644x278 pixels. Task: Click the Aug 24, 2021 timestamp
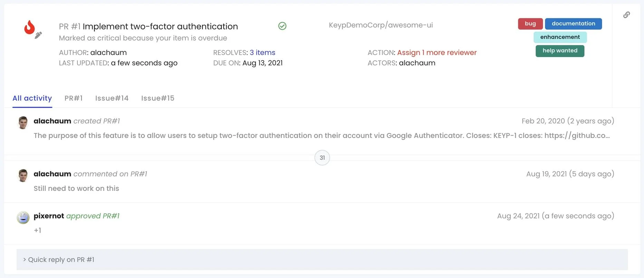[556, 216]
